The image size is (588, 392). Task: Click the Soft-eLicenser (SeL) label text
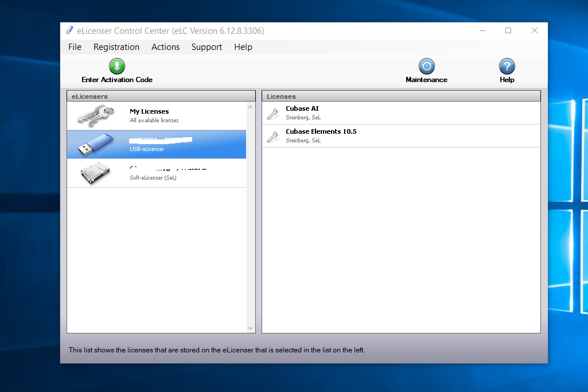click(x=153, y=178)
